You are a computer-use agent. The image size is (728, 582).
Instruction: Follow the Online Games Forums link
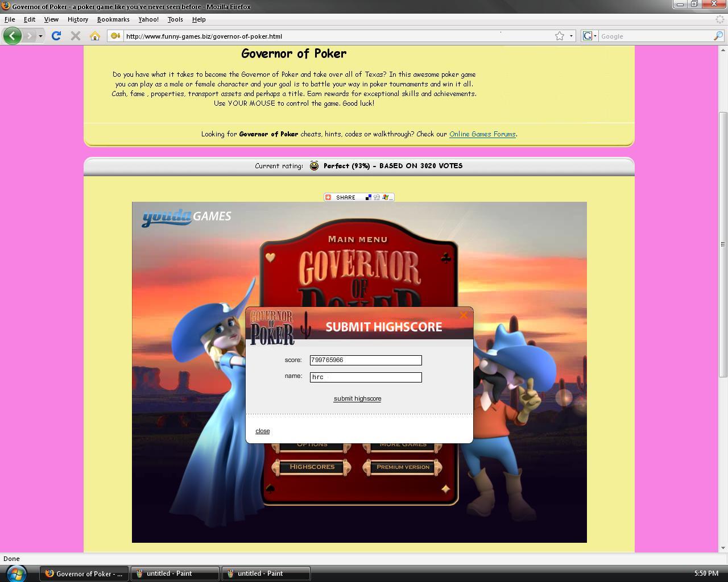pyautogui.click(x=482, y=134)
